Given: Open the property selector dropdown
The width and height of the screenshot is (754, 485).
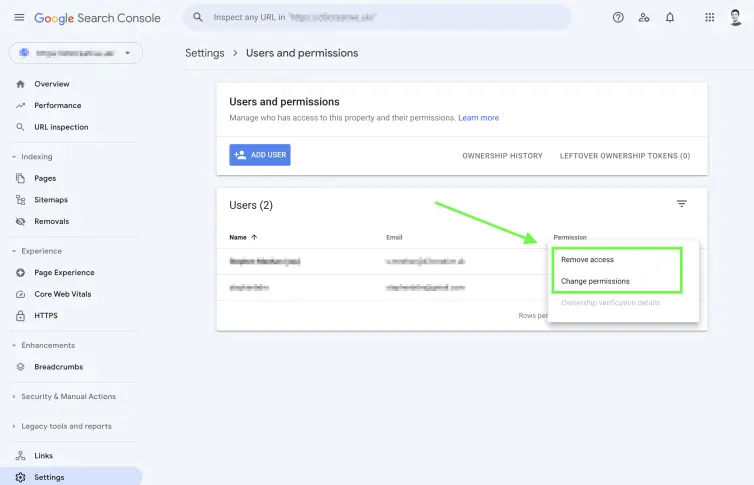Looking at the screenshot, I should [76, 52].
